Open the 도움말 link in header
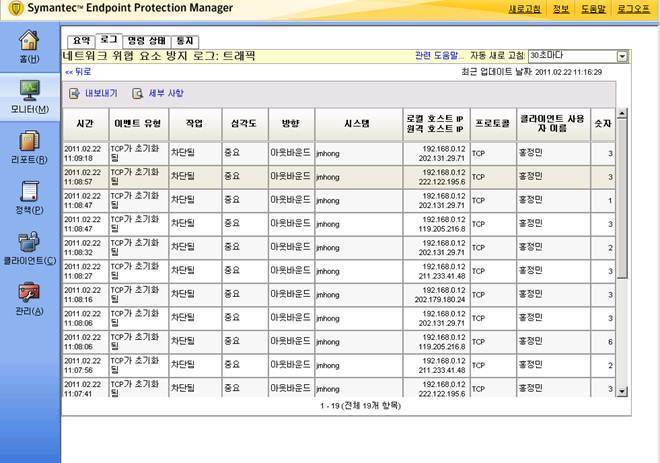 (593, 8)
